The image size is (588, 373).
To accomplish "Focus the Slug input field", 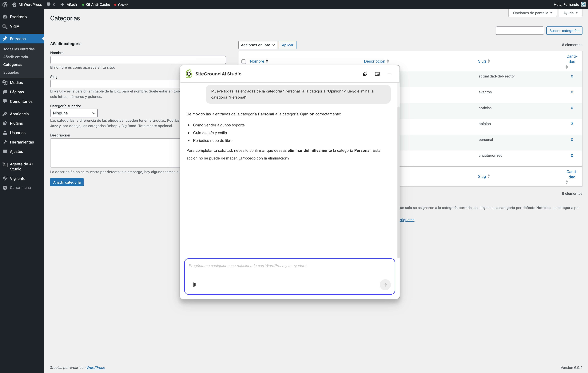I will click(115, 84).
